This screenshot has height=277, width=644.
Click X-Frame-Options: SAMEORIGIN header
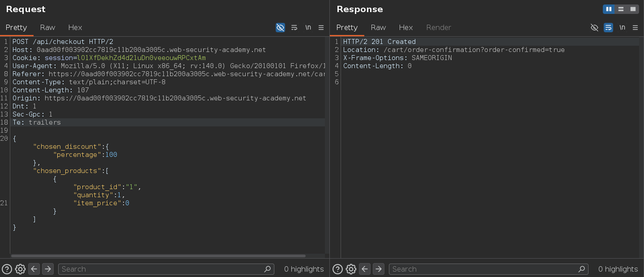pos(397,58)
